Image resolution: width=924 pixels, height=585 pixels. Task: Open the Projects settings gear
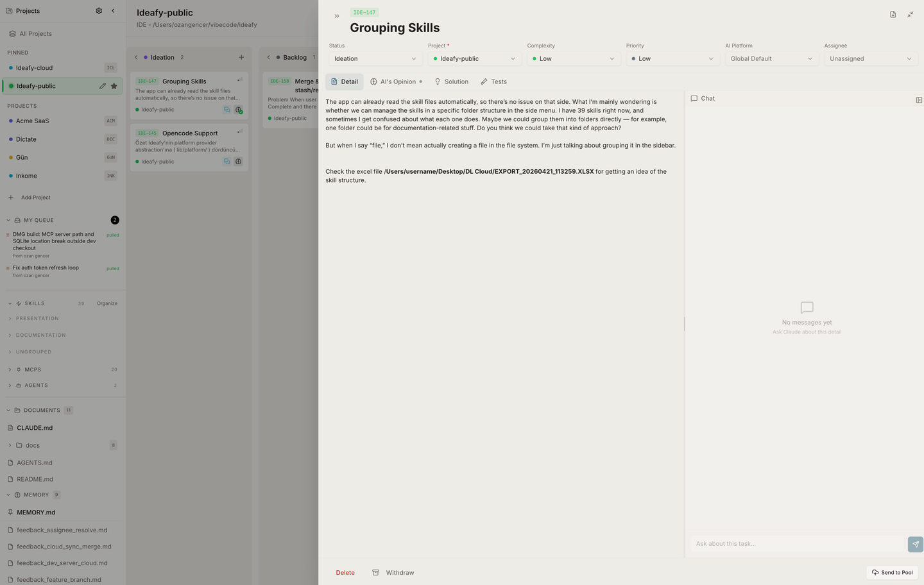point(99,11)
